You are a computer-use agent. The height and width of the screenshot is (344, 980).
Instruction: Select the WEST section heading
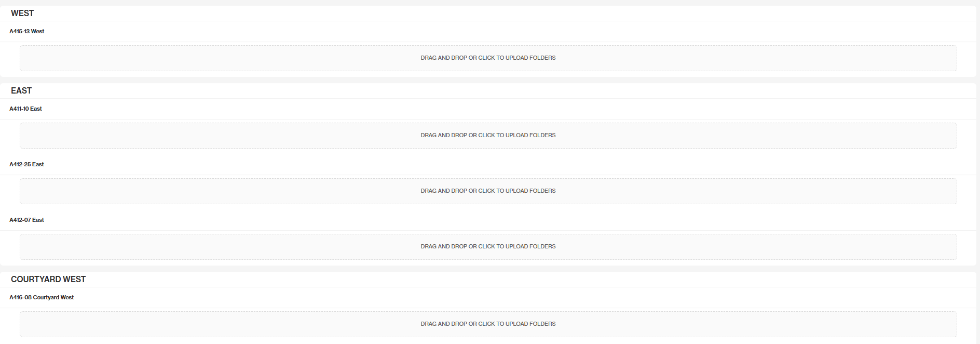[22, 14]
